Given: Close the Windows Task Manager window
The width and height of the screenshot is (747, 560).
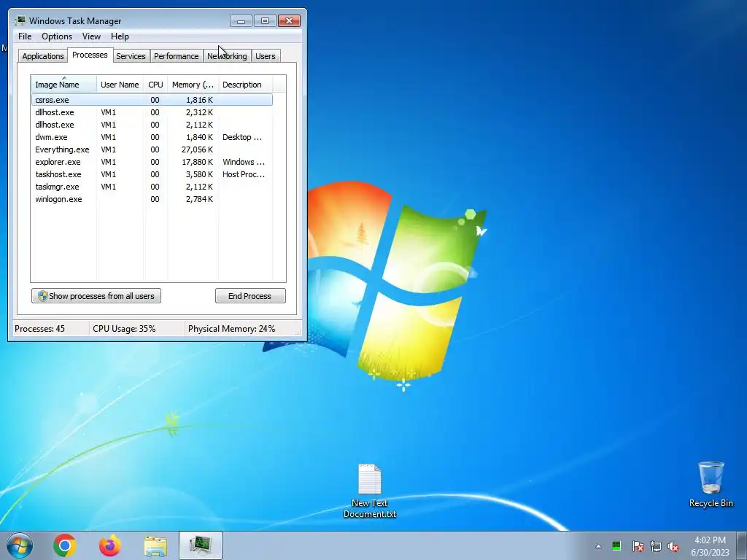Looking at the screenshot, I should pyautogui.click(x=289, y=21).
